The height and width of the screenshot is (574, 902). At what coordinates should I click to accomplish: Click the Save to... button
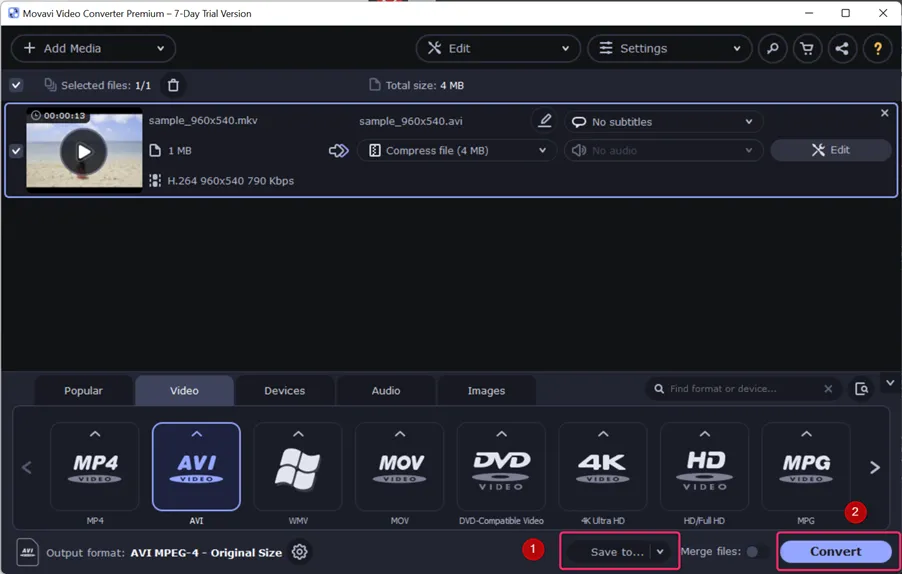point(618,552)
